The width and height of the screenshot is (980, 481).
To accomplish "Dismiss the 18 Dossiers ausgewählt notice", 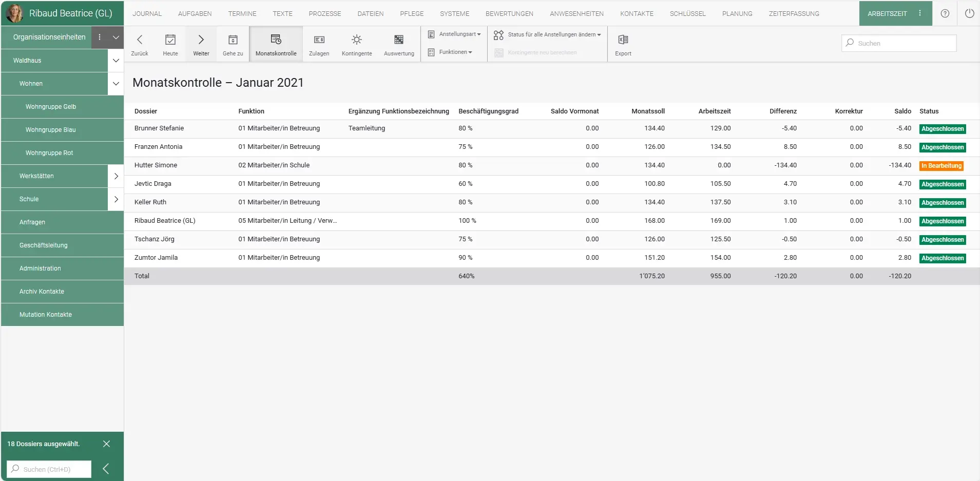I will point(106,444).
